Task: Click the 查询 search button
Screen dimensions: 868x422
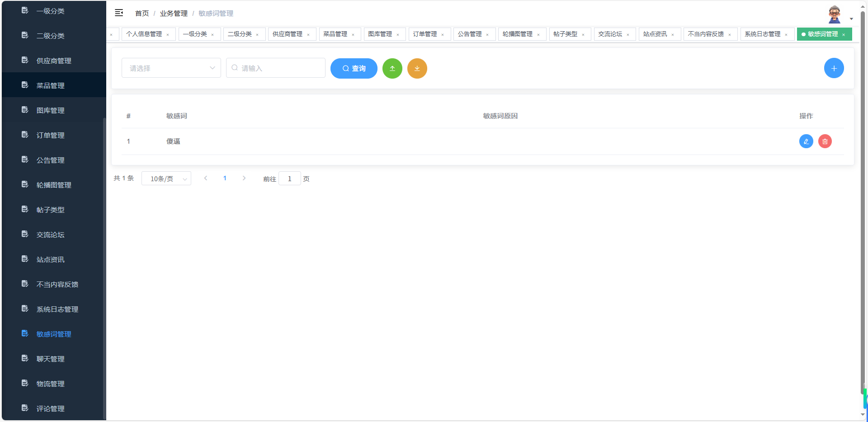Action: coord(354,68)
